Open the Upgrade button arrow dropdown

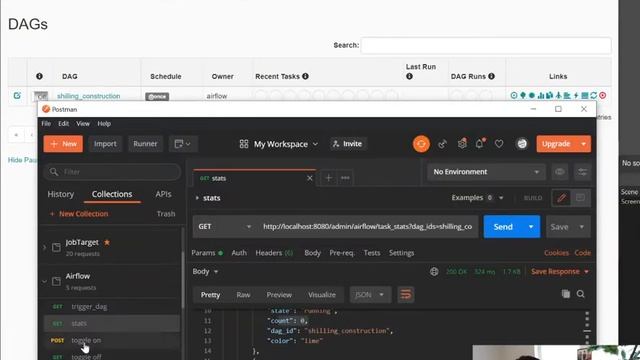click(x=584, y=144)
